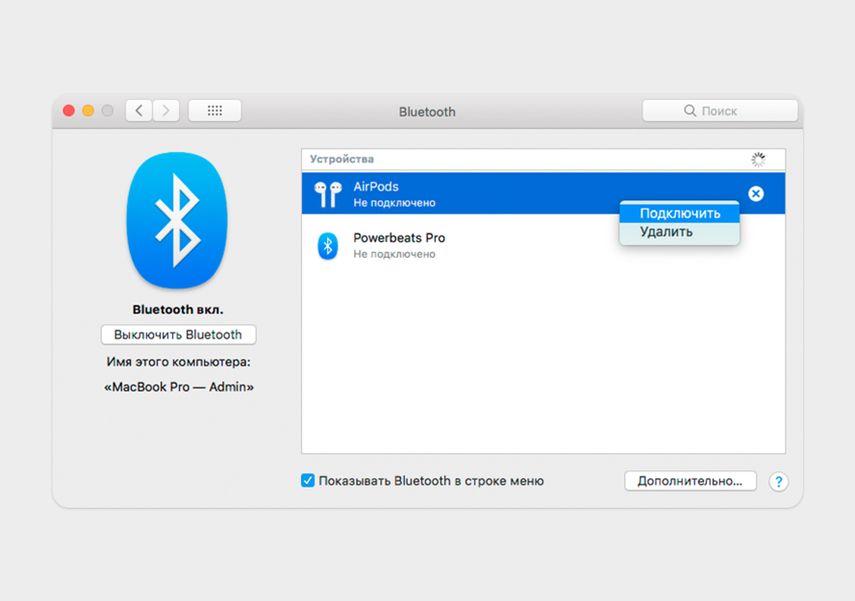855x601 pixels.
Task: Select the Powerbeats Pro row
Action: coord(543,245)
